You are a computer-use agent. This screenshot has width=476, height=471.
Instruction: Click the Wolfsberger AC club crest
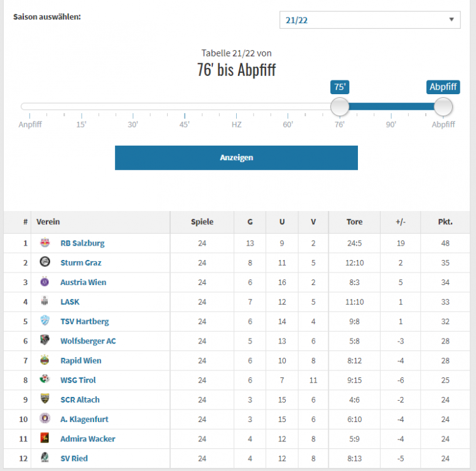pos(45,340)
